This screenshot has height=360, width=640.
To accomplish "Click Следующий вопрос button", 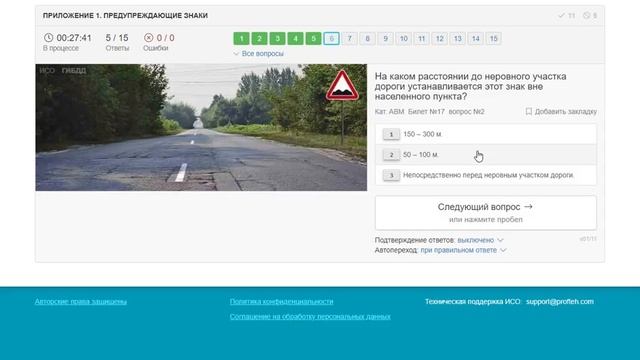I will [486, 213].
